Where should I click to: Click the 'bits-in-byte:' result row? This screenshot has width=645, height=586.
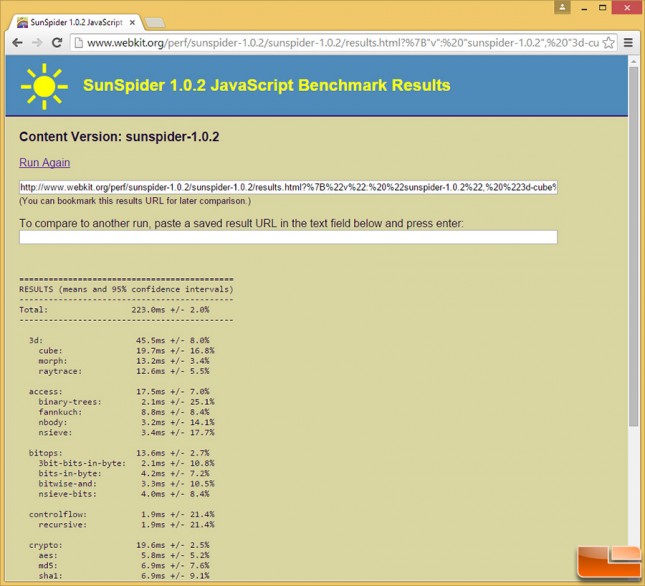click(124, 473)
